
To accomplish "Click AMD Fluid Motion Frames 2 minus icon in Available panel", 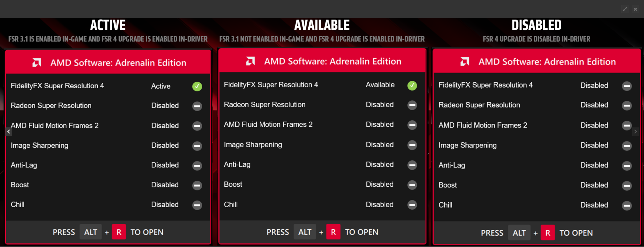I will click(x=412, y=125).
